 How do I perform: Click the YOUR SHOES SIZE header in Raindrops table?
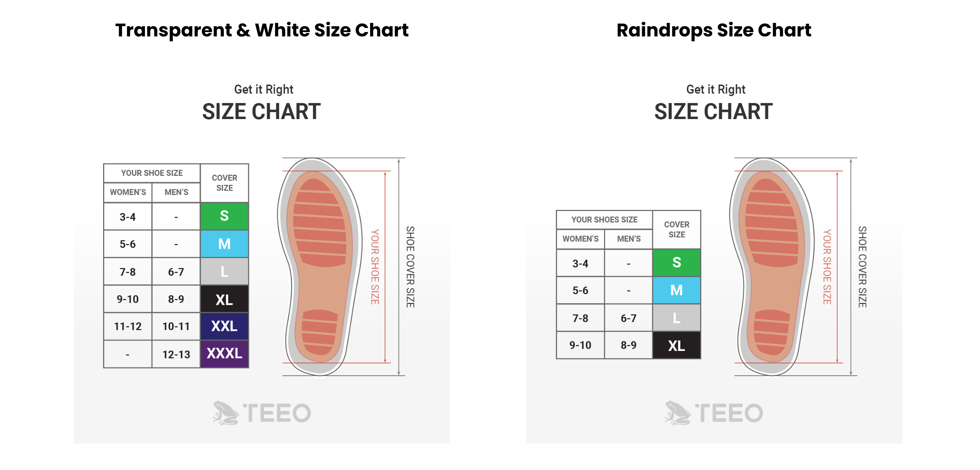(604, 220)
